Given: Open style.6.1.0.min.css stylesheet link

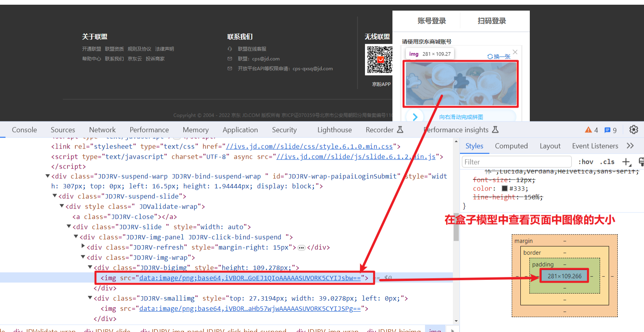Looking at the screenshot, I should click(x=309, y=146).
